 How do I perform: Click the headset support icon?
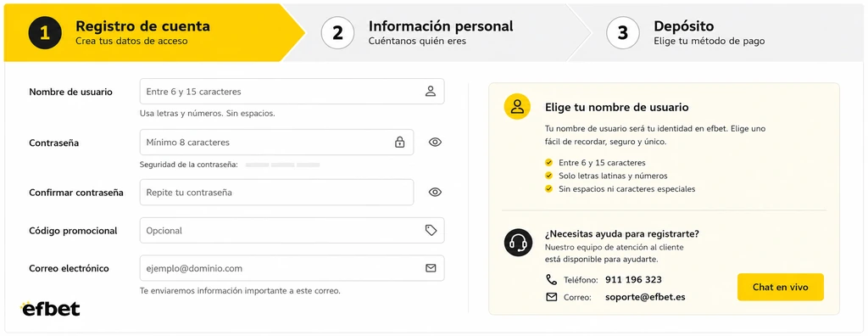click(518, 243)
